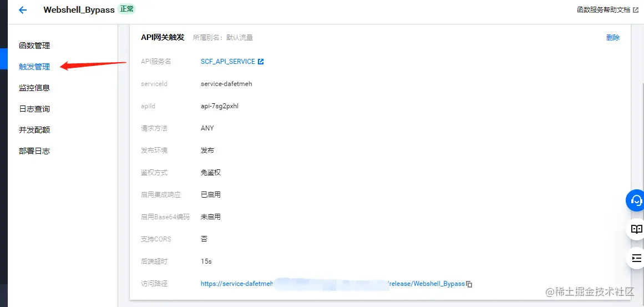Viewport: 644px width, 307px height.
Task: Select the api-7sg2pxhl apiId value
Action: (219, 106)
